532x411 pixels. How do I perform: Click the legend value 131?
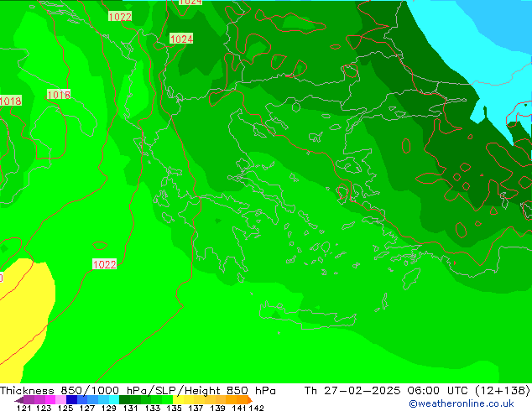[131, 408]
